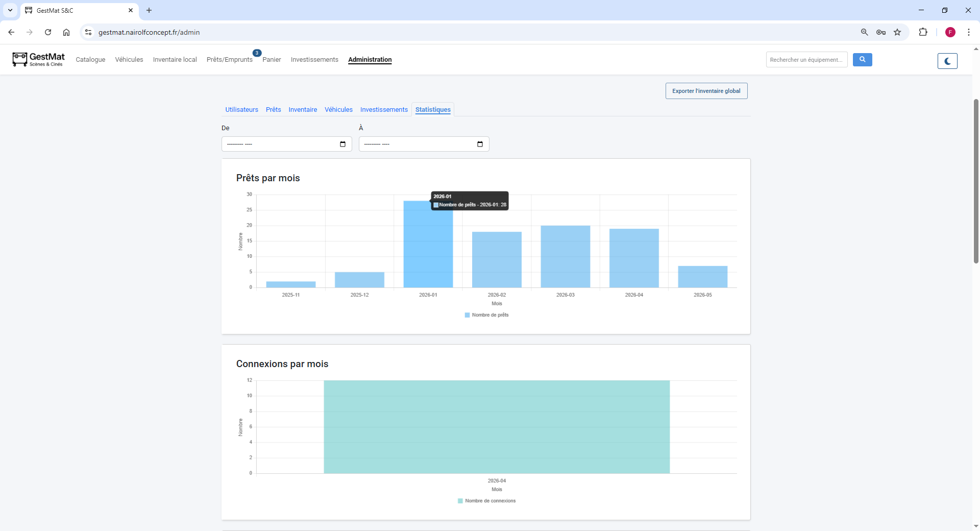The image size is (980, 531).
Task: Click the Prêts/Emprunts notification badge 3
Action: pyautogui.click(x=257, y=53)
